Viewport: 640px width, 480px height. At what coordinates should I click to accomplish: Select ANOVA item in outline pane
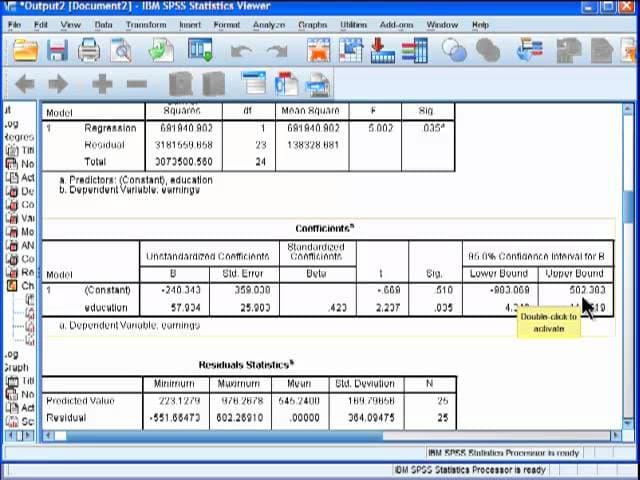coord(20,245)
